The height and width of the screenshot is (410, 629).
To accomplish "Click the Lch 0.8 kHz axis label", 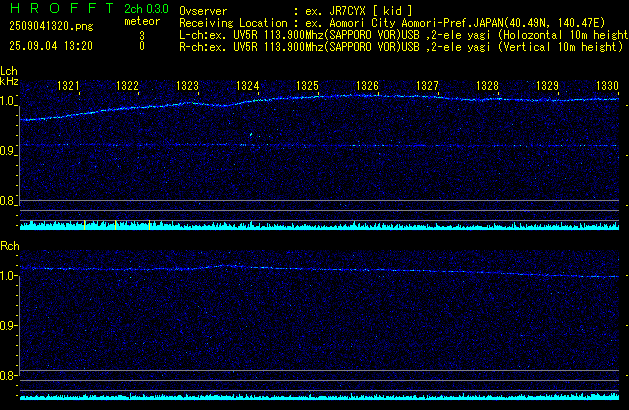I will coord(7,201).
